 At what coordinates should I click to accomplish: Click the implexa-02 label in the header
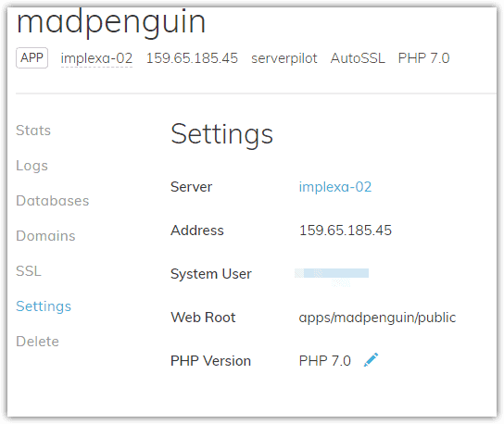point(96,58)
